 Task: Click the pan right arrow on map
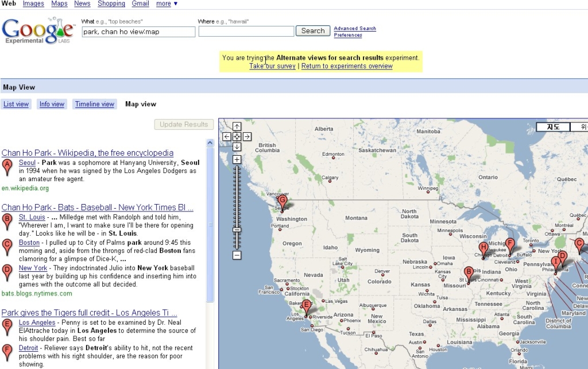tap(247, 137)
